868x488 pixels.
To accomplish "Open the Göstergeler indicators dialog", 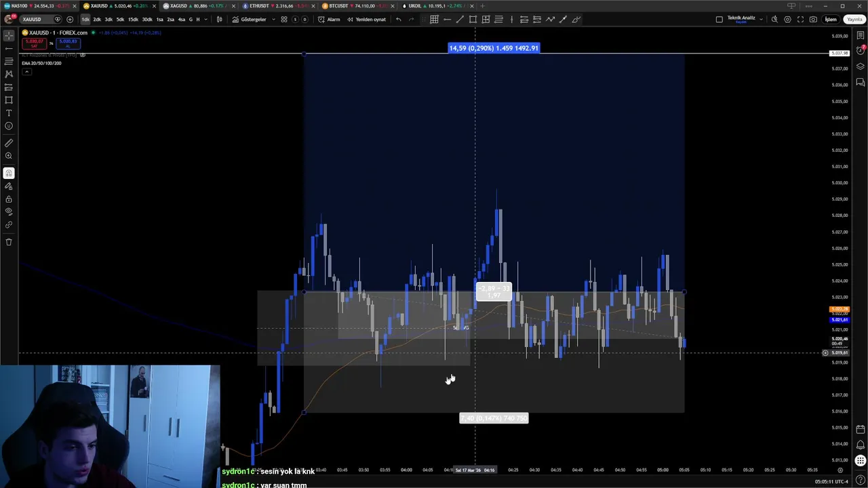I will click(250, 19).
